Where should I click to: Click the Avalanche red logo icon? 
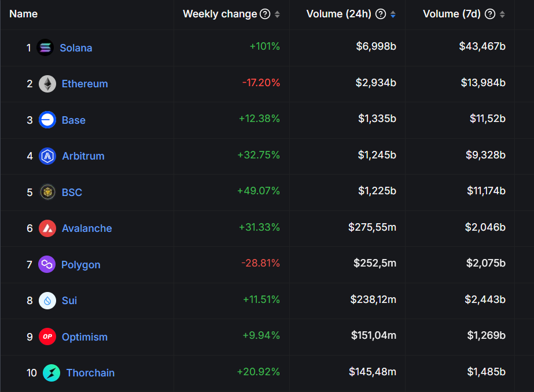(47, 228)
